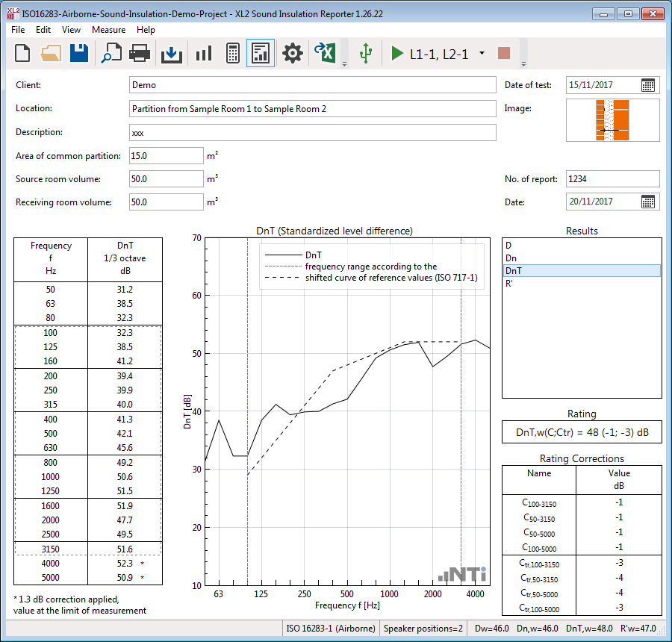Create a new project file
Screen dimensions: 672x642
pos(23,54)
